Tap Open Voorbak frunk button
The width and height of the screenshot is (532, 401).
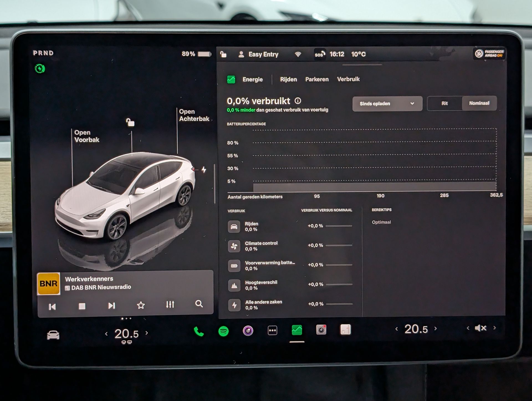[86, 136]
